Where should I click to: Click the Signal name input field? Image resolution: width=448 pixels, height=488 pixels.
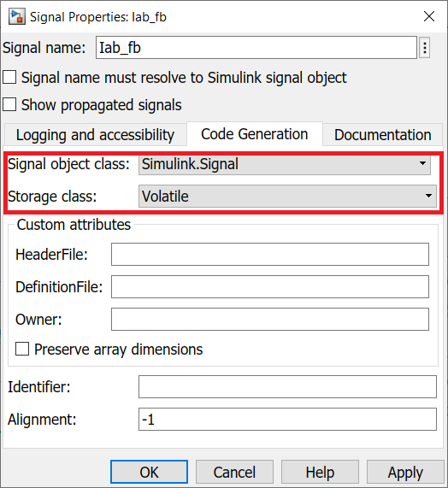pyautogui.click(x=256, y=48)
